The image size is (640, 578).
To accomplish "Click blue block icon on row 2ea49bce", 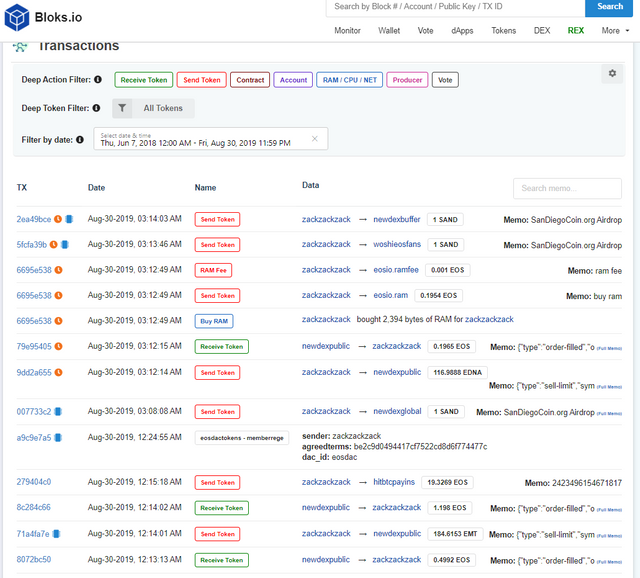I will coord(69,219).
